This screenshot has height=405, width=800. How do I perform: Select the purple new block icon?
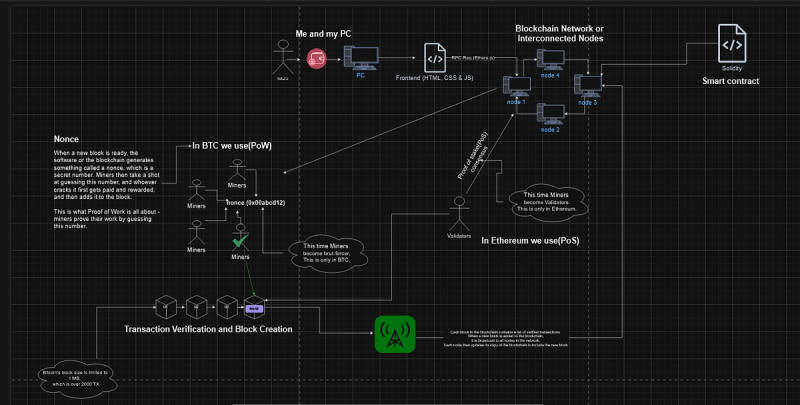253,308
